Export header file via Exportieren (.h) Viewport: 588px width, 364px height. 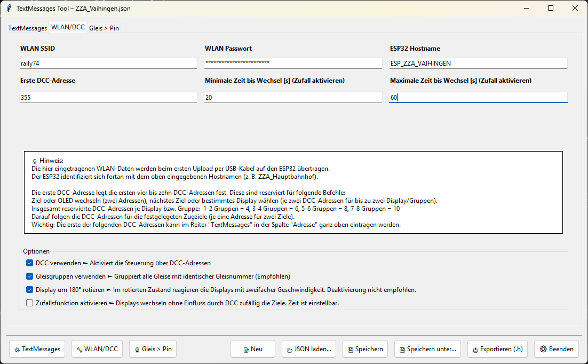coord(498,349)
